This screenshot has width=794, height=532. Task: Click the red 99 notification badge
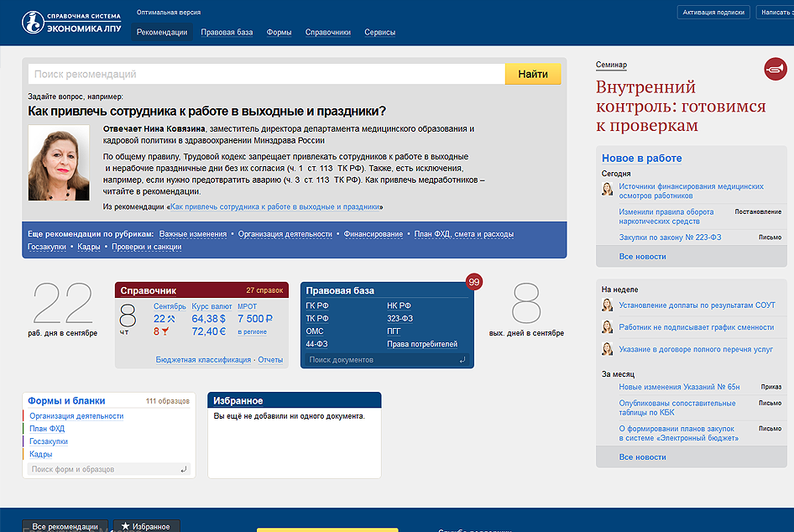pos(473,282)
